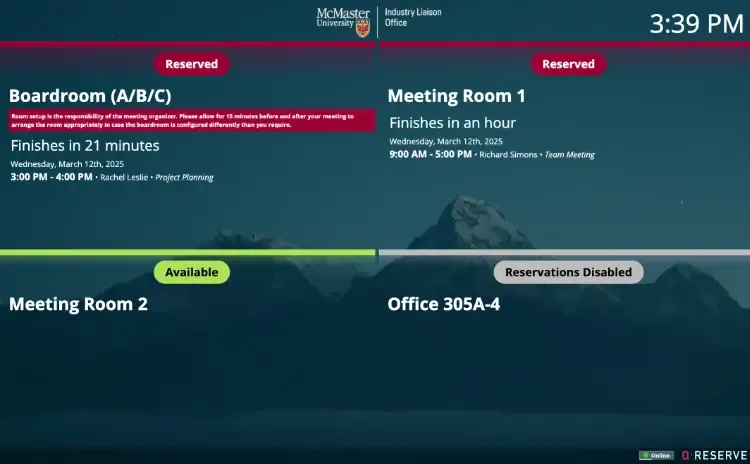Click the Industry Liaison Office header text

412,17
